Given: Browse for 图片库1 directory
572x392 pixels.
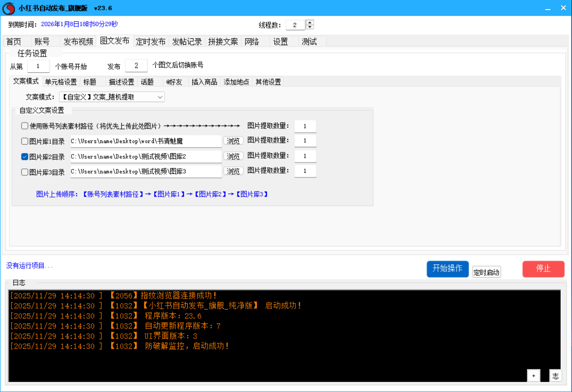Looking at the screenshot, I should click(233, 141).
